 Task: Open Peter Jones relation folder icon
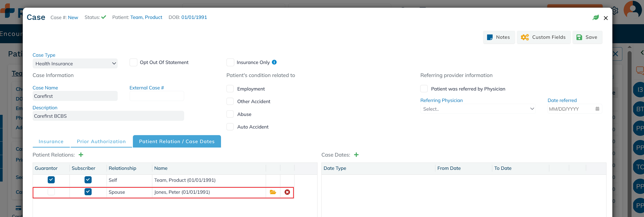pos(273,192)
